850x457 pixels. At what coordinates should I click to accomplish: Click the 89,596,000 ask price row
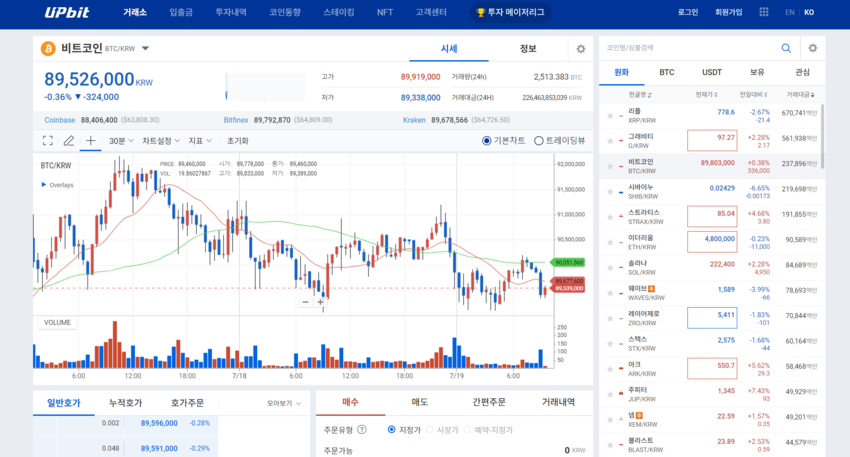pyautogui.click(x=125, y=423)
